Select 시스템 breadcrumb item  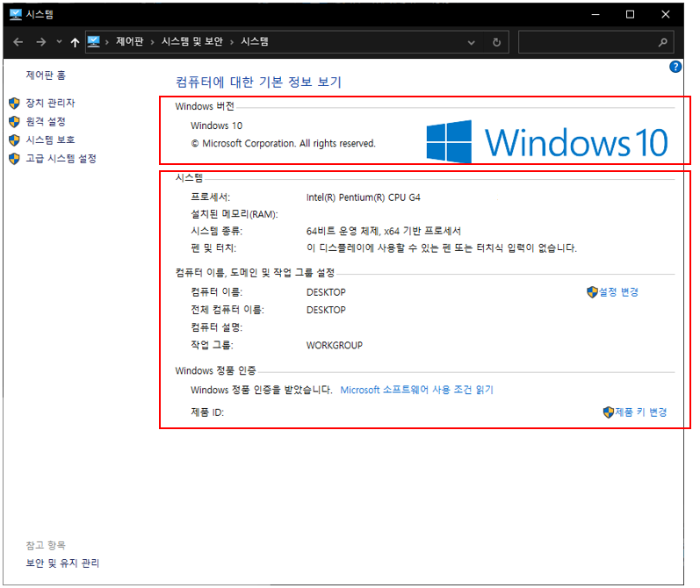point(255,41)
